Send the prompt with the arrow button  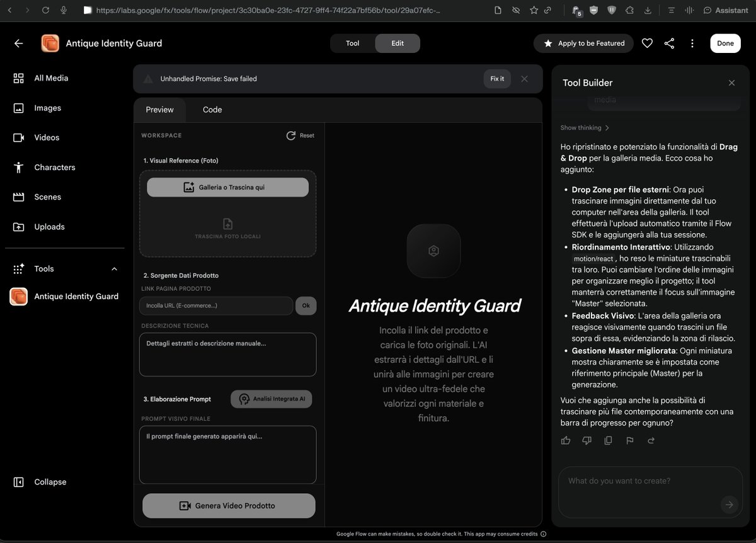[729, 505]
